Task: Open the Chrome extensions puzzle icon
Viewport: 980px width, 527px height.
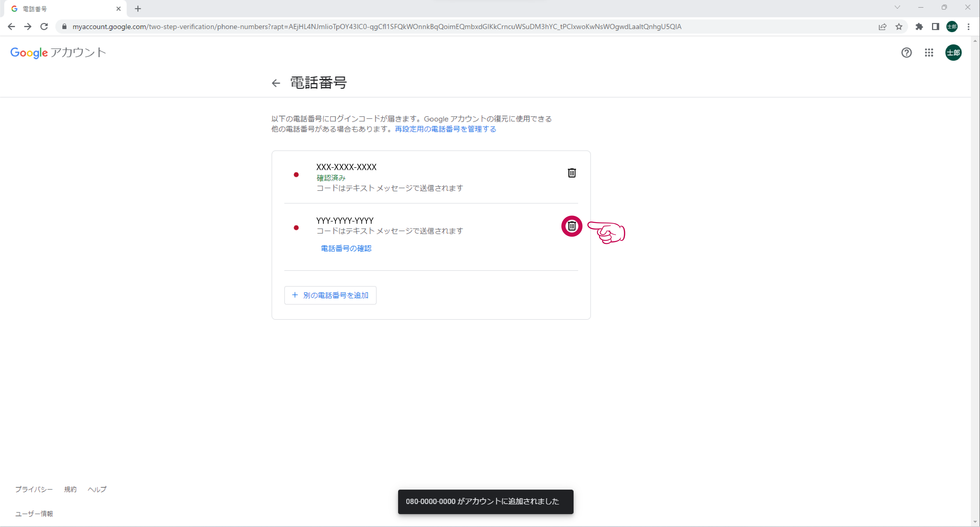Action: [x=919, y=27]
